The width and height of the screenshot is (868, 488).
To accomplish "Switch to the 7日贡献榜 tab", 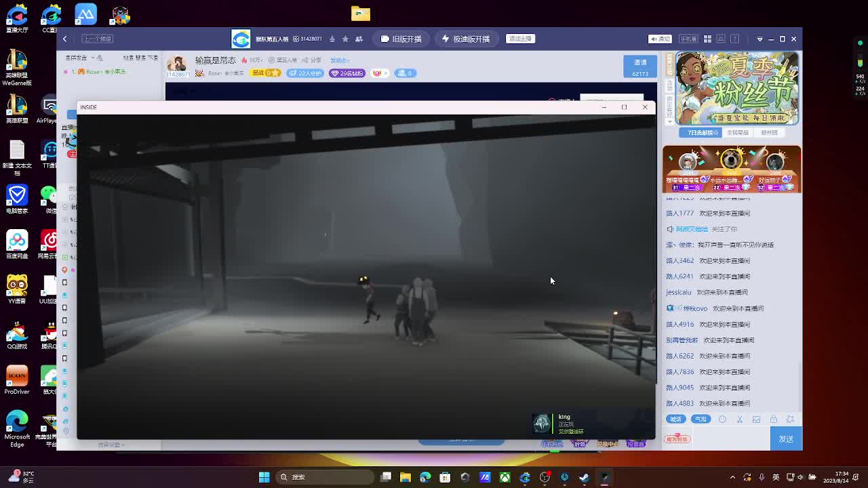I will tap(703, 133).
